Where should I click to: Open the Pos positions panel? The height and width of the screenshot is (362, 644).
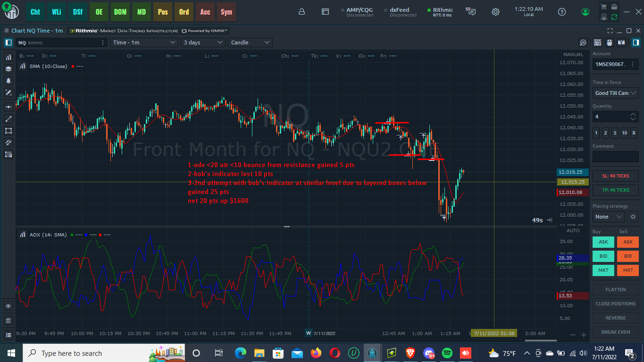coord(163,12)
